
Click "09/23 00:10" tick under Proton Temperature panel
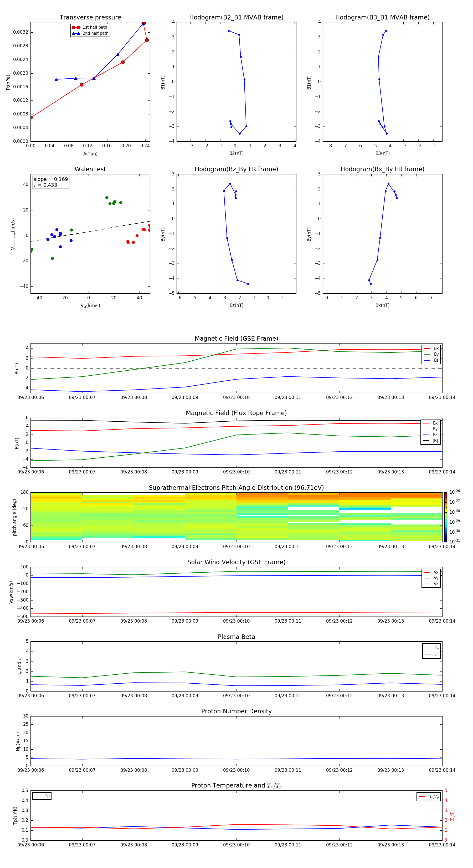(236, 845)
